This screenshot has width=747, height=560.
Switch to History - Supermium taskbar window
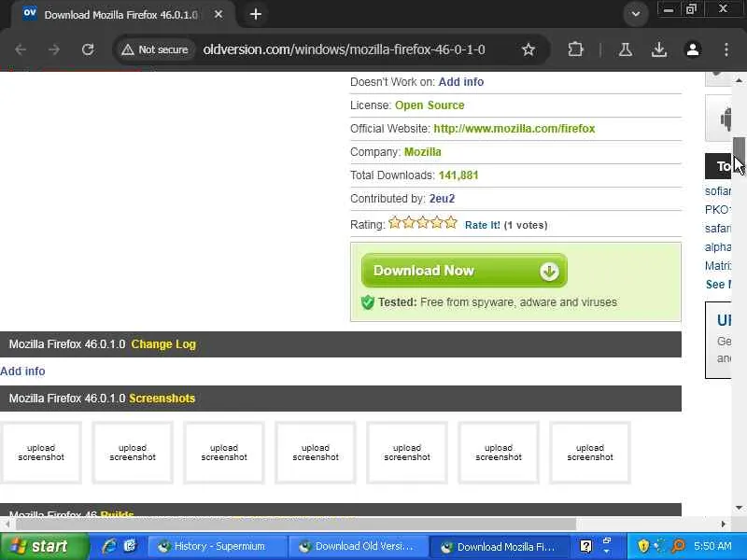click(217, 547)
